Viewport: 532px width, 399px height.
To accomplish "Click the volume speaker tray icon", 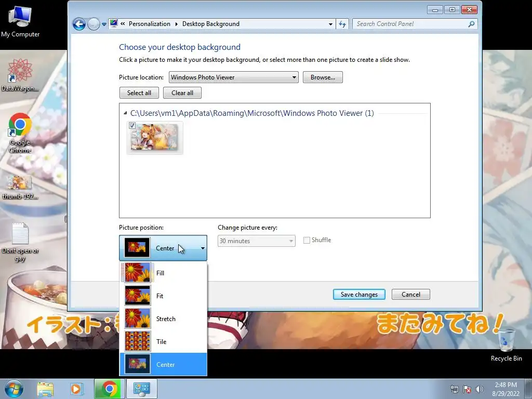I will (x=480, y=389).
